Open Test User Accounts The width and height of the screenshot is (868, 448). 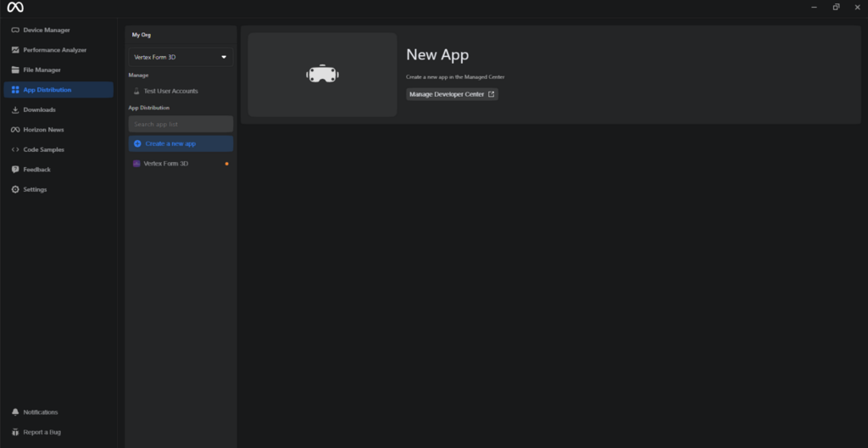click(x=170, y=91)
